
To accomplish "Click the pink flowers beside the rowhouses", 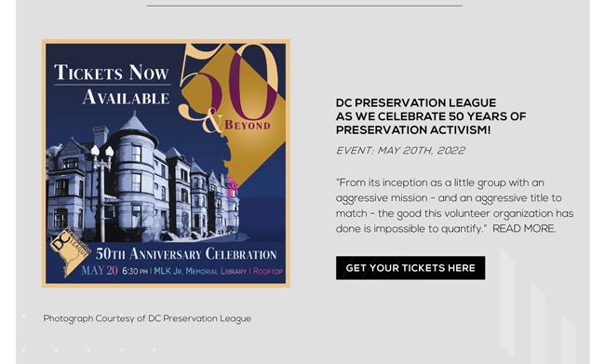I will (233, 187).
